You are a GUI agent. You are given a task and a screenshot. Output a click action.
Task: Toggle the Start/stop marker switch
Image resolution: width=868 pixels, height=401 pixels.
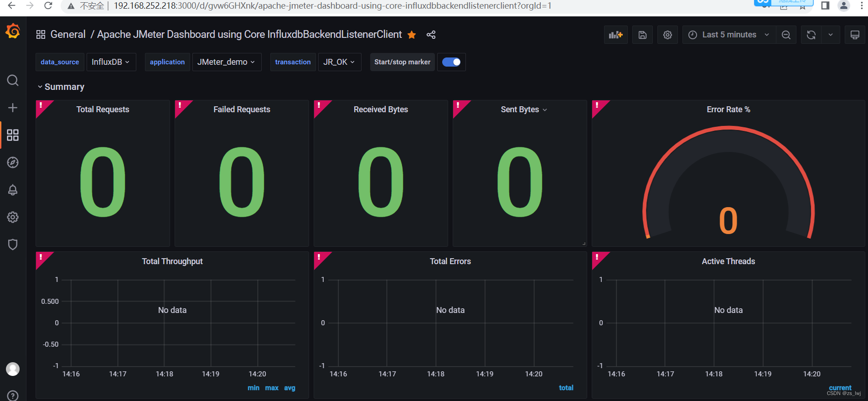(451, 62)
